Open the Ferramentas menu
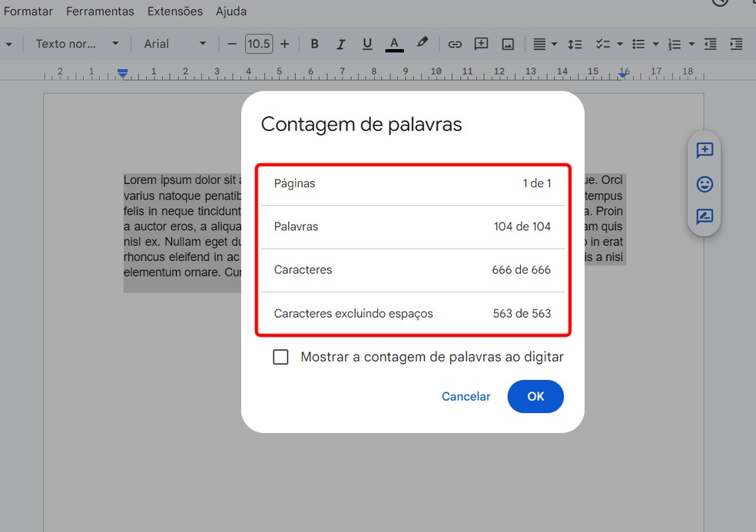Screen dimensions: 756x532 pos(100,11)
